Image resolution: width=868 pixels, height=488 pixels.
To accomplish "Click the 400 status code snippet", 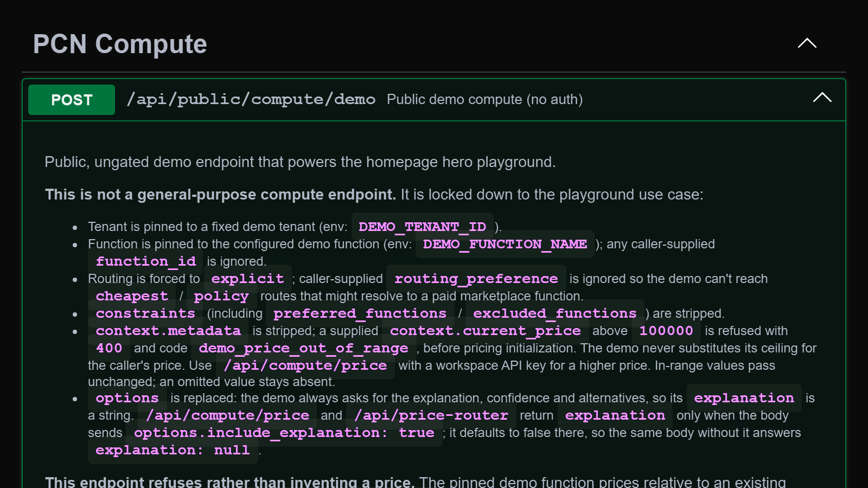I will pos(109,348).
